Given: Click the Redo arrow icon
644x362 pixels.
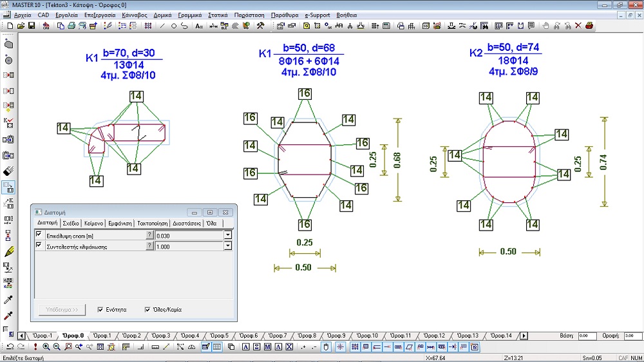Looking at the screenshot, I should coord(21,347).
